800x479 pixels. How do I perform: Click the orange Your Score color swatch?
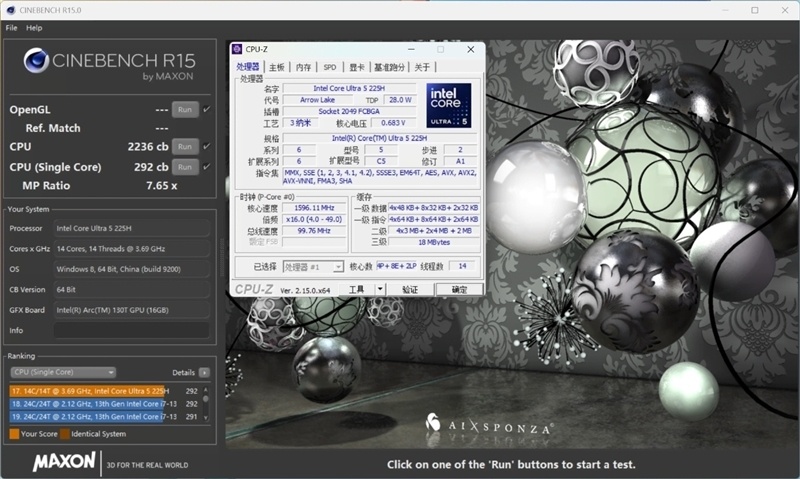coord(14,434)
